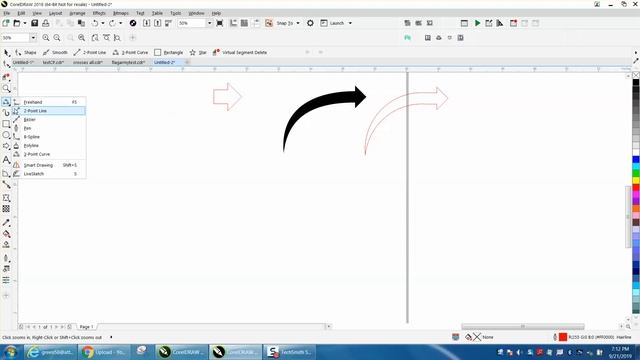Choose Smart Drawing from the curve flyout
The width and height of the screenshot is (640, 360).
tap(49, 165)
